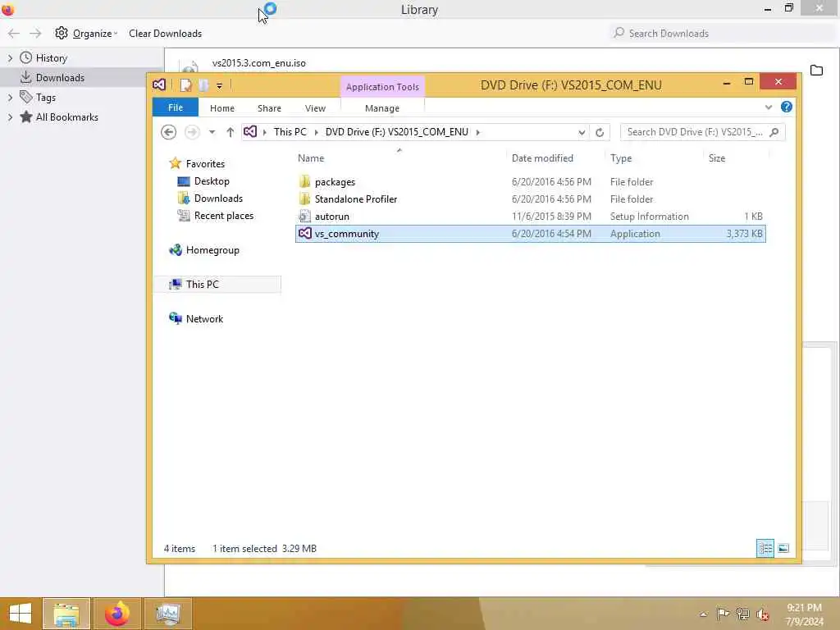Viewport: 840px width, 630px height.
Task: Switch to Details view layout
Action: 765,548
